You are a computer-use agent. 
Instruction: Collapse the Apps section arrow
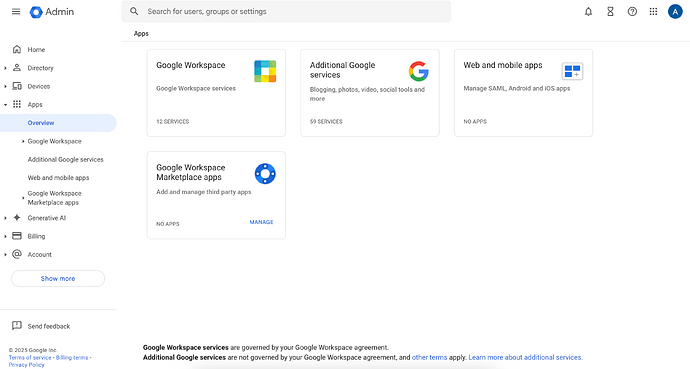[x=5, y=105]
